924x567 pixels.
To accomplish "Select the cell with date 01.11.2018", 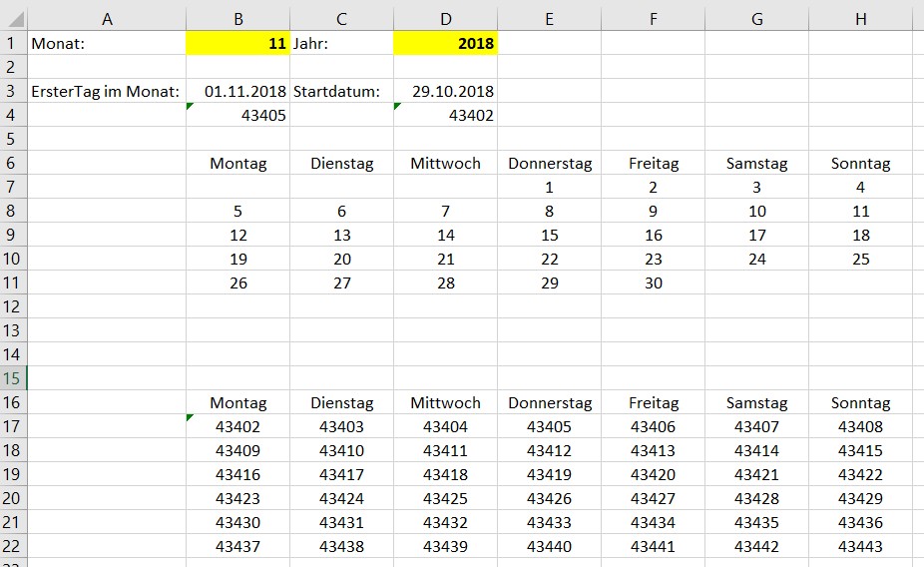I will (237, 91).
